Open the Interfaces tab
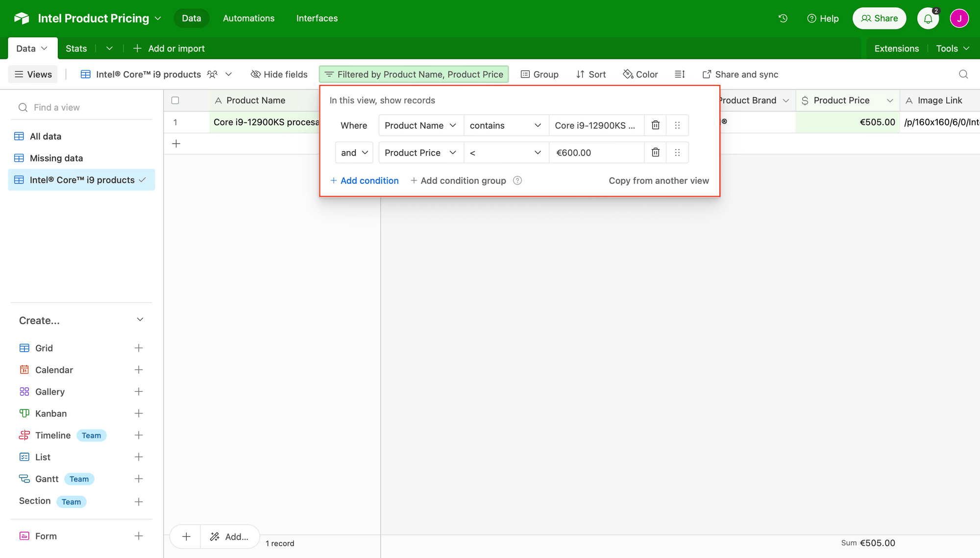Viewport: 980px width, 558px height. coord(317,18)
